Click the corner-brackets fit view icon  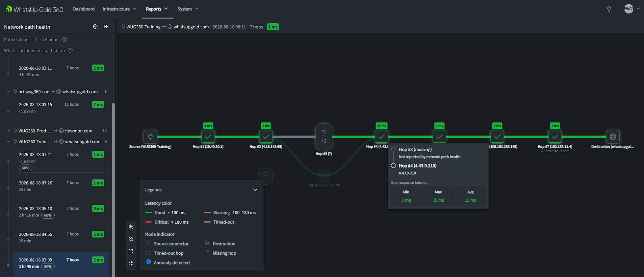(131, 251)
